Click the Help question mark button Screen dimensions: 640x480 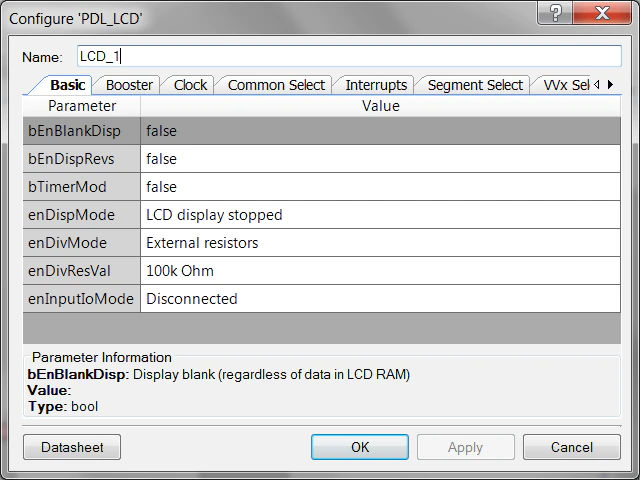coord(555,12)
